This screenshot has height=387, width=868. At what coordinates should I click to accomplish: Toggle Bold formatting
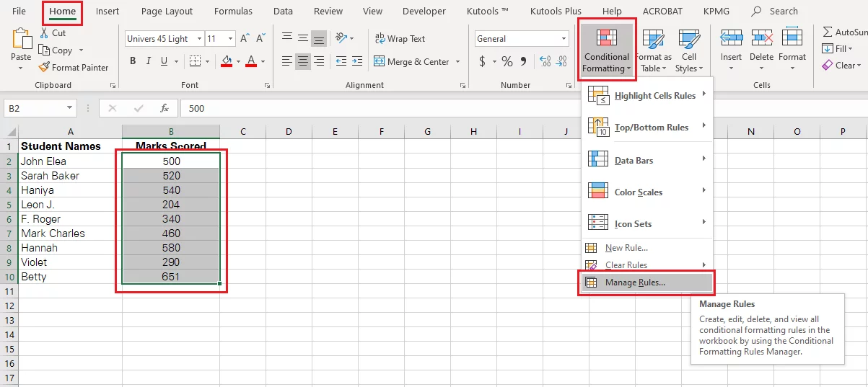click(133, 61)
